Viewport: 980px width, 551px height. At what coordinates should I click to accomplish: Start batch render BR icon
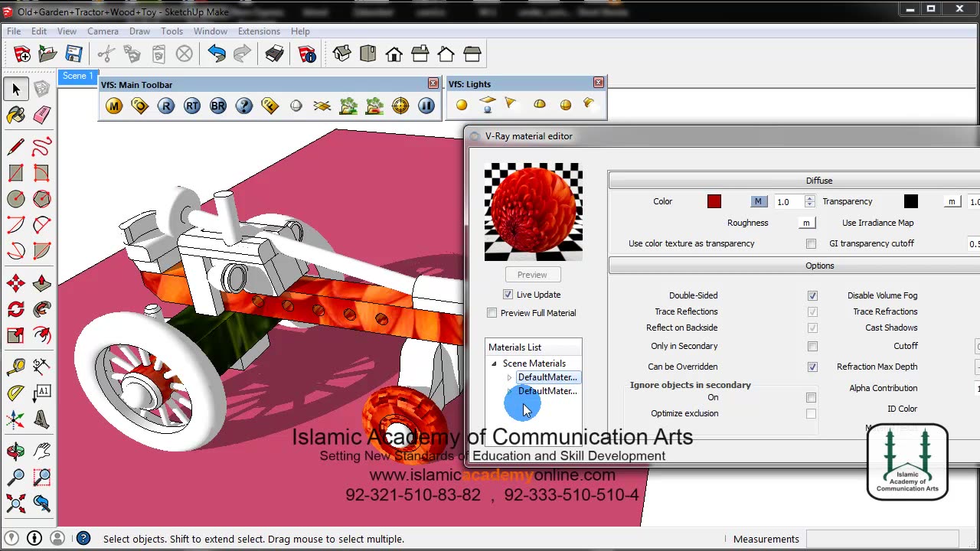(218, 106)
